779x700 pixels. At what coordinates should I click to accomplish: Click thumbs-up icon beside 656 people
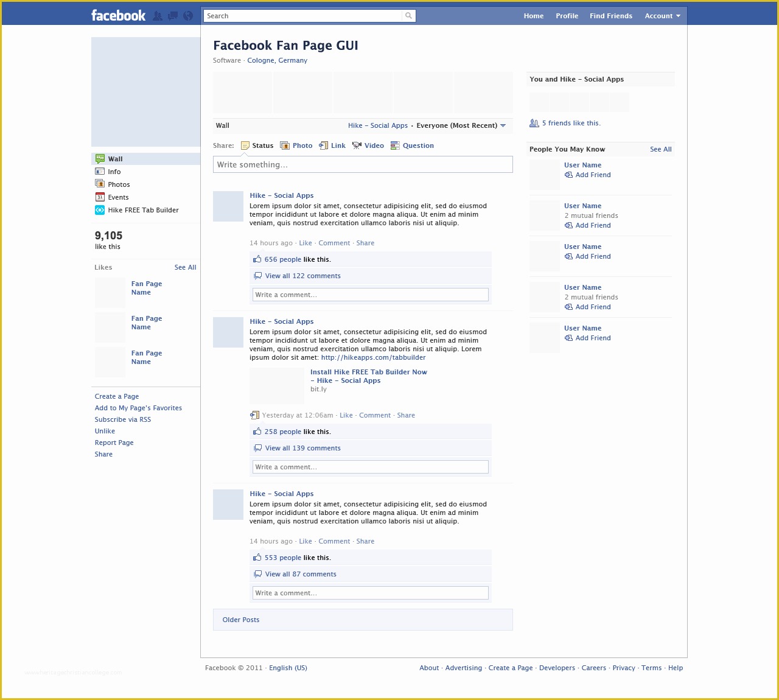[x=257, y=259]
